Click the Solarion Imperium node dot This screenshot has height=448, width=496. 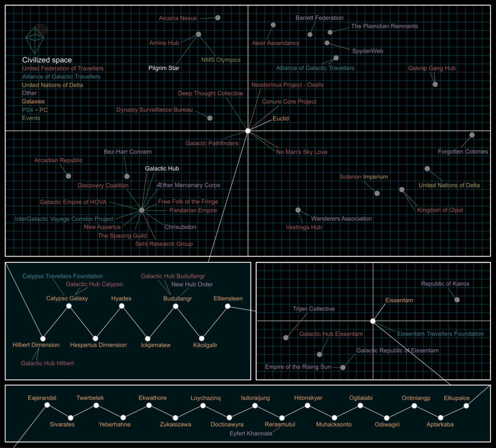coord(377,193)
